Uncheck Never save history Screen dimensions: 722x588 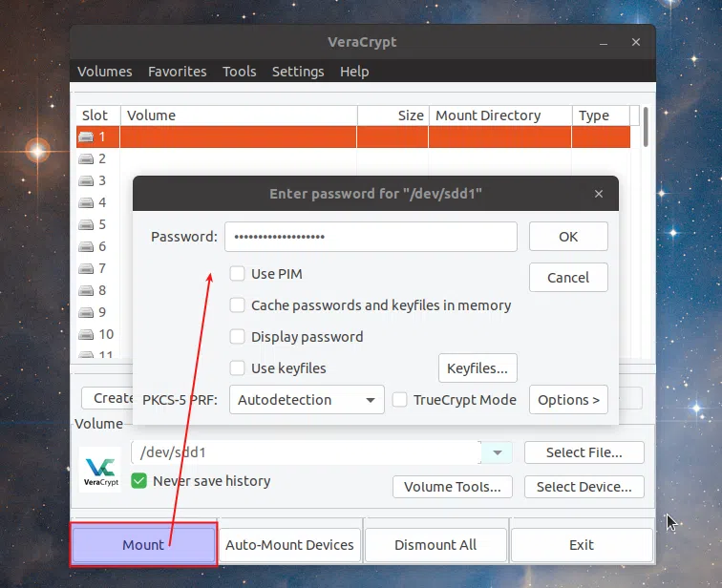[x=138, y=481]
